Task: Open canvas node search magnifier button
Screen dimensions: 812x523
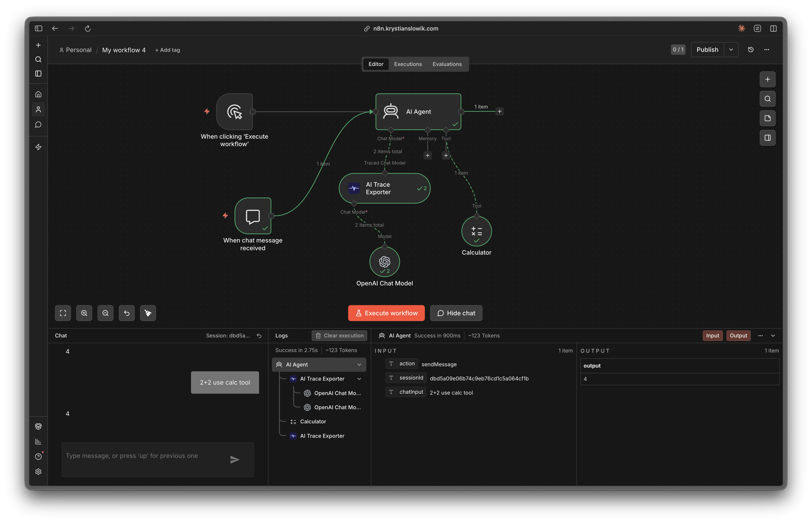Action: point(767,99)
